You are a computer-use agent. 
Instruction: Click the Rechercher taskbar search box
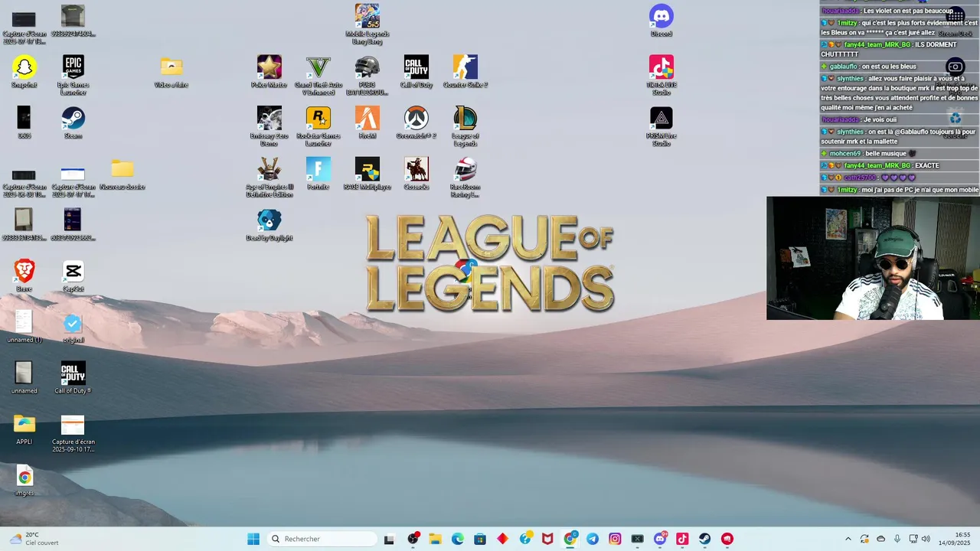[322, 539]
